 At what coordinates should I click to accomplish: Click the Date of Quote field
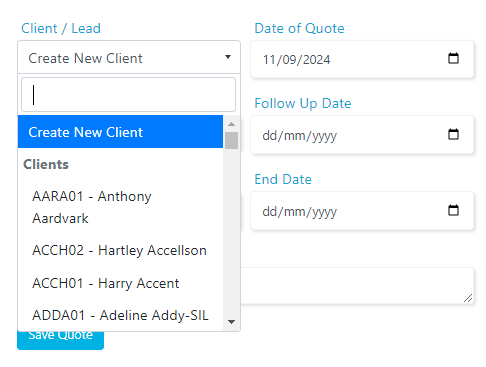[x=362, y=59]
